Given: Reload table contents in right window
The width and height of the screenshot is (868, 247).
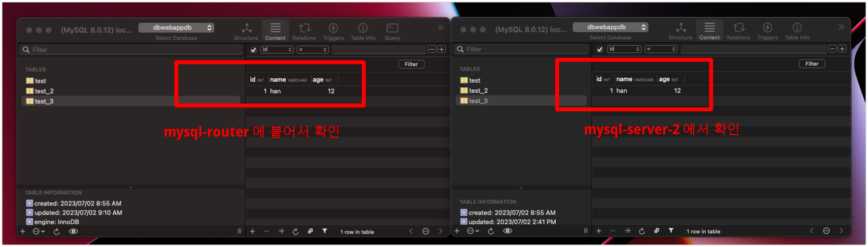Looking at the screenshot, I should (x=642, y=231).
